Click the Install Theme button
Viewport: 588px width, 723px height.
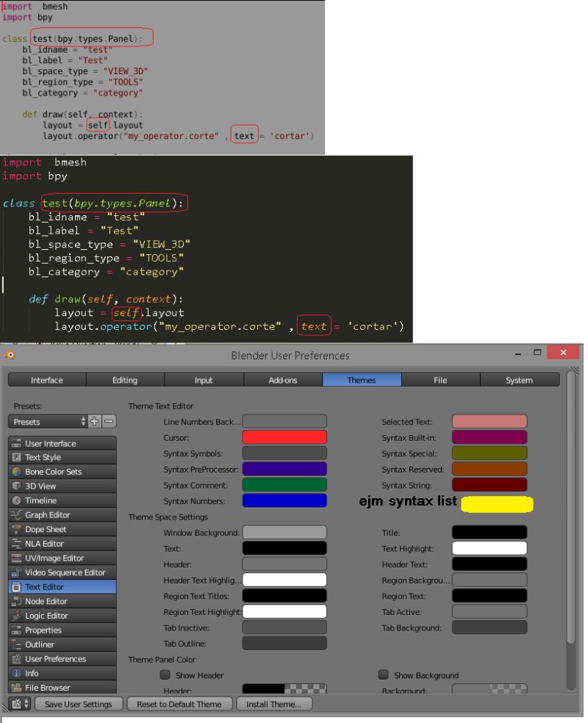coord(274,703)
